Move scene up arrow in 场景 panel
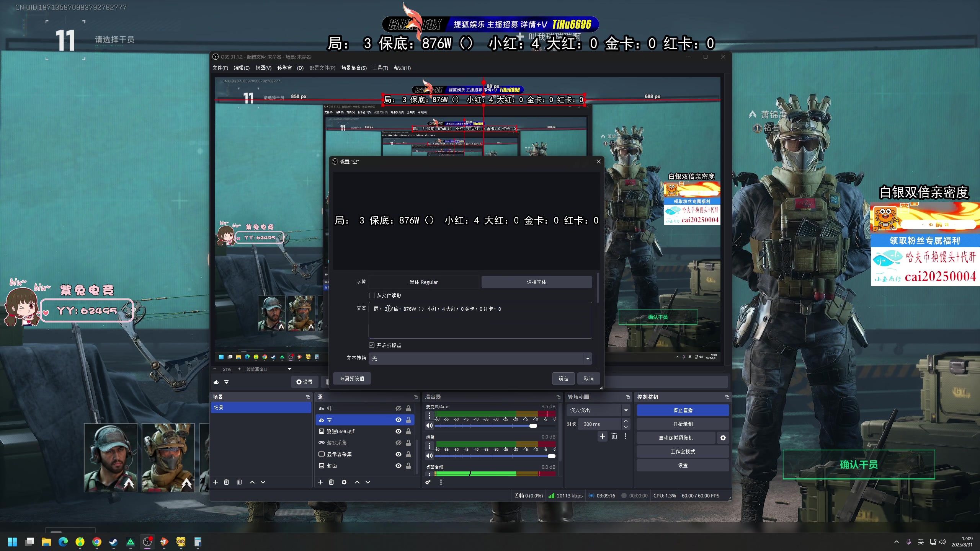The image size is (980, 551). (x=252, y=482)
